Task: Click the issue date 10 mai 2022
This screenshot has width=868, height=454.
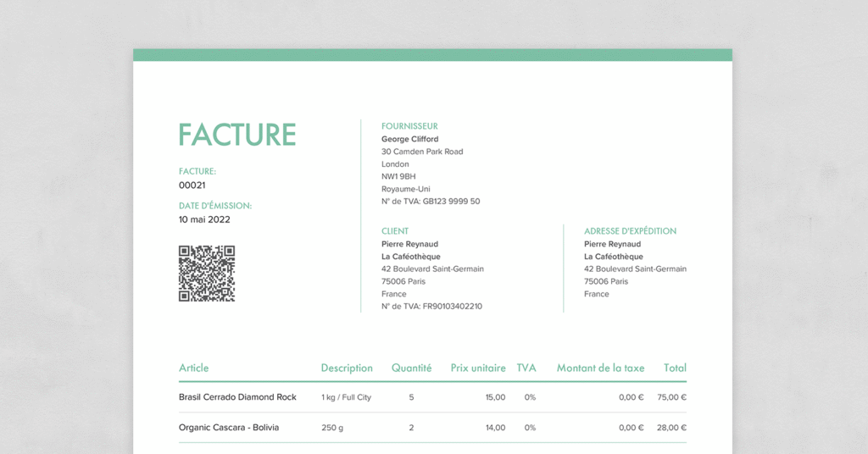Action: [x=204, y=219]
